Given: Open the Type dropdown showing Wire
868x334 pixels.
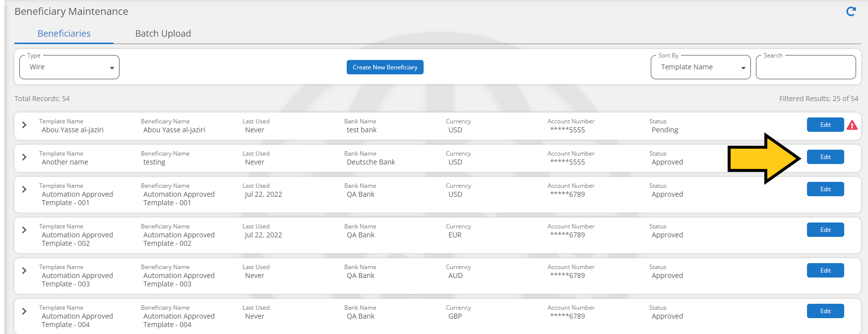Looking at the screenshot, I should [x=69, y=67].
